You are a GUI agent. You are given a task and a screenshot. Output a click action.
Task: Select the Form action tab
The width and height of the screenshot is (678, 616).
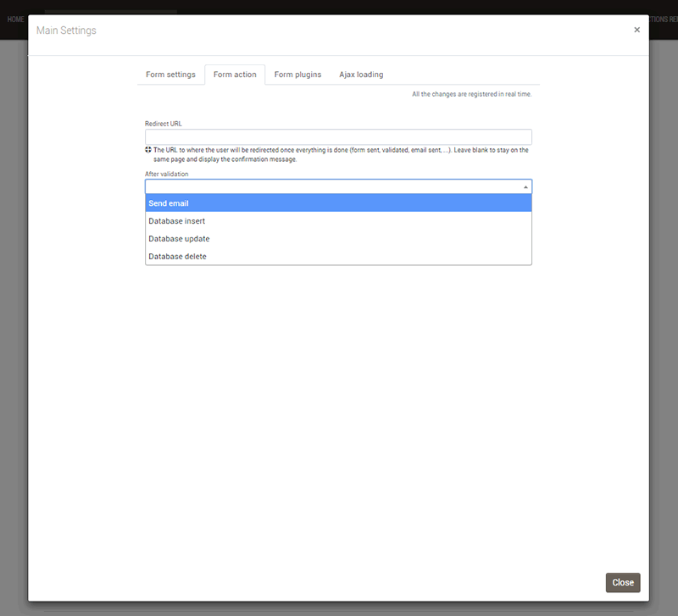pos(235,75)
